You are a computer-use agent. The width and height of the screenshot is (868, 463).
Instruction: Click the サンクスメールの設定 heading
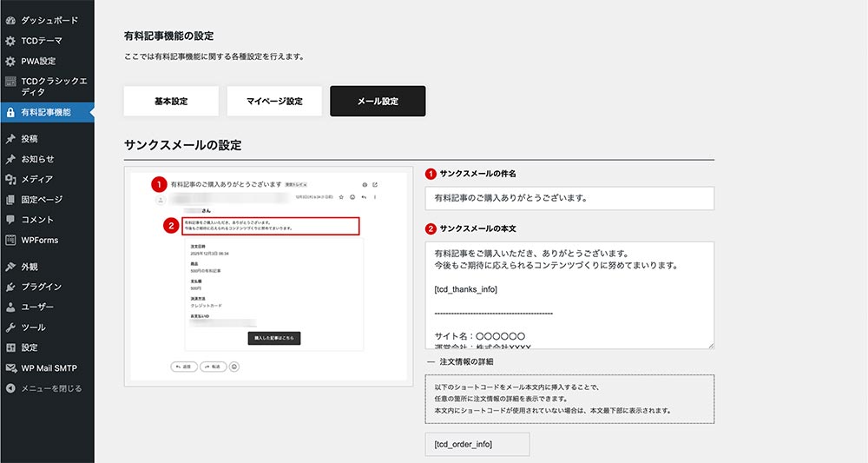[x=182, y=146]
